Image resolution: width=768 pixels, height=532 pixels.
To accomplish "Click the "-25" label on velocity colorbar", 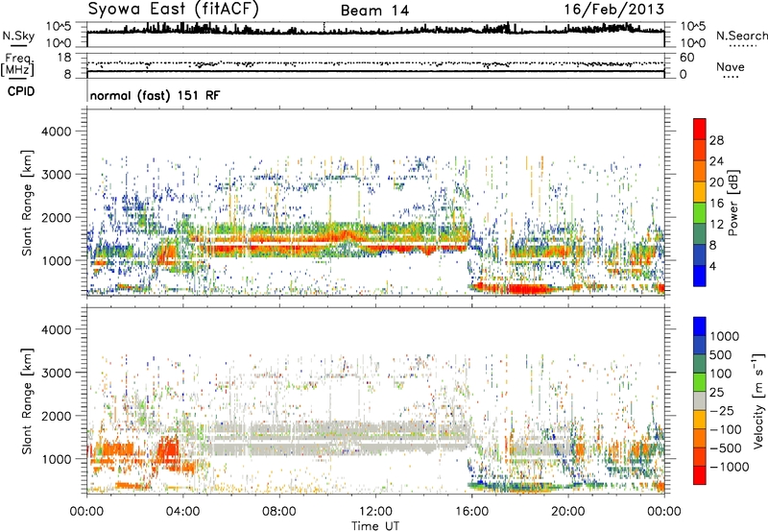I will click(721, 411).
